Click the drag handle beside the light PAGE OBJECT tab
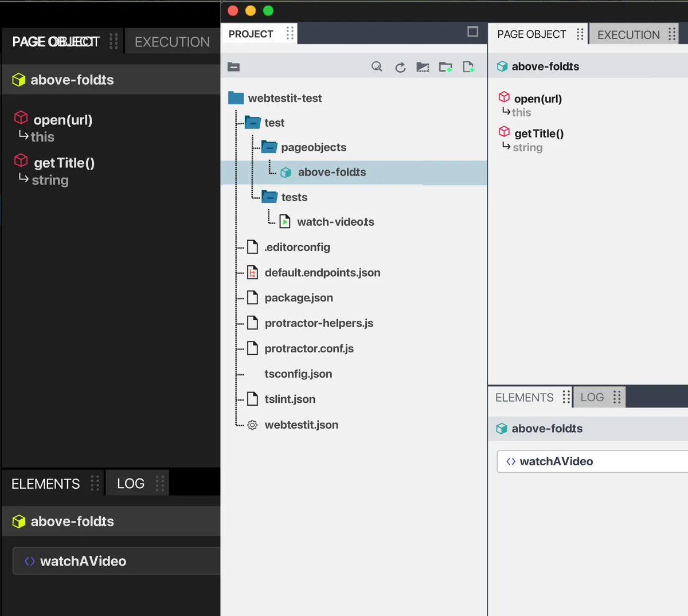 (x=580, y=34)
